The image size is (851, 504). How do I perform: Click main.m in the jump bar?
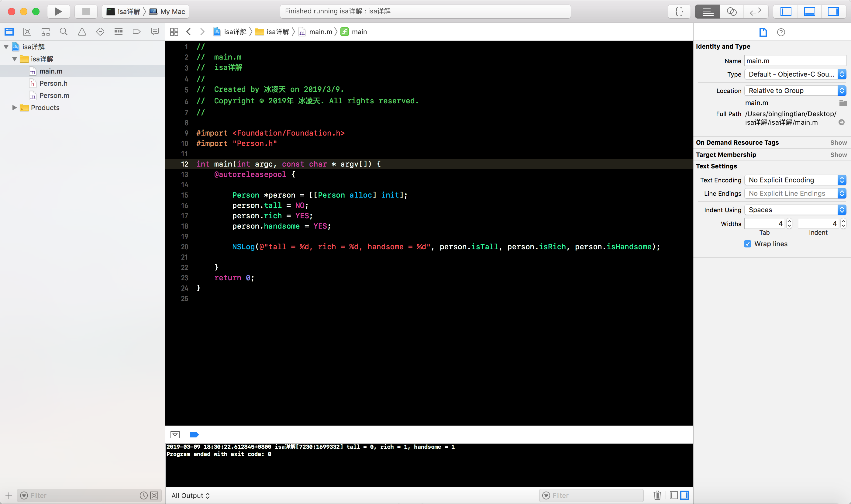pyautogui.click(x=315, y=32)
